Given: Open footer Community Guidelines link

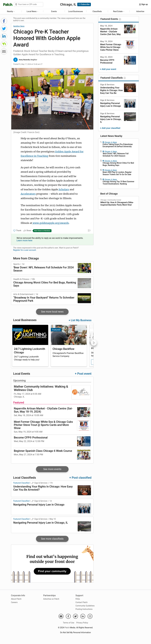Looking at the screenshot, I should [x=85, y=606].
